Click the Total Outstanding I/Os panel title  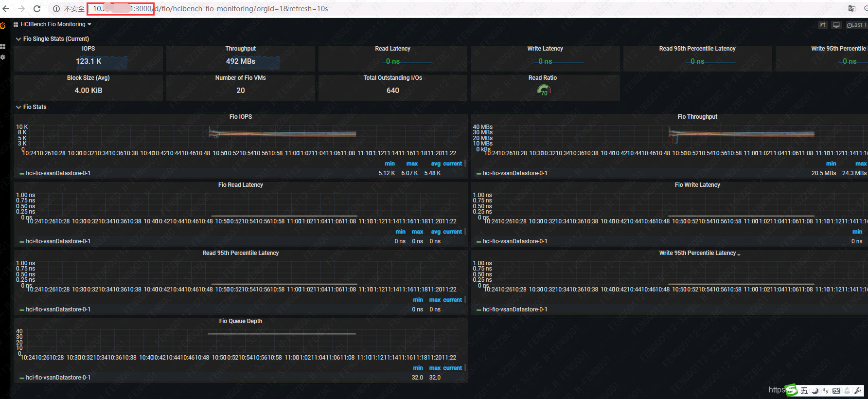point(393,78)
